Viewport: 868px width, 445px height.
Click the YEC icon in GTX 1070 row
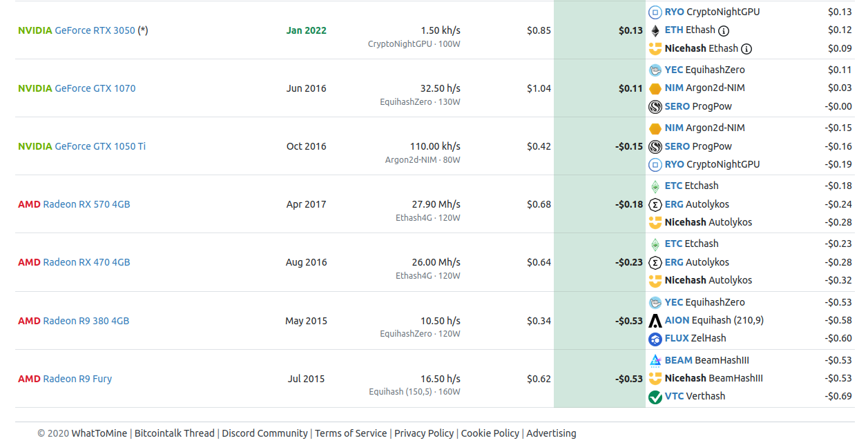tap(655, 70)
